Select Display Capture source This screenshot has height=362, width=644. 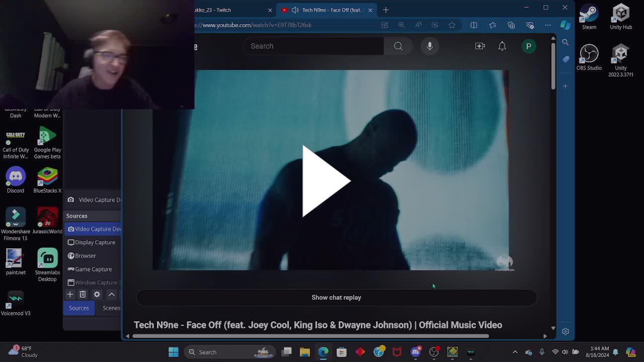95,242
